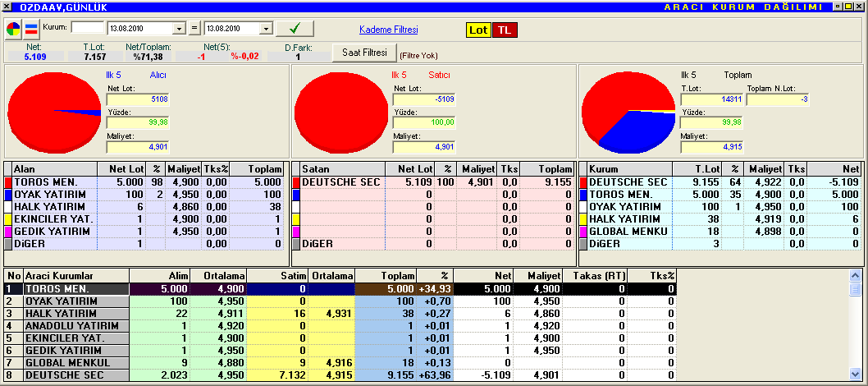Image resolution: width=868 pixels, height=386 pixels.
Task: Sort by the Araci Kurumlar column header
Action: click(75, 276)
